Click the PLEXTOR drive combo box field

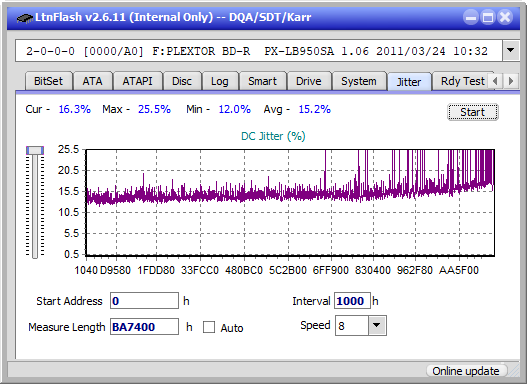tap(259, 51)
